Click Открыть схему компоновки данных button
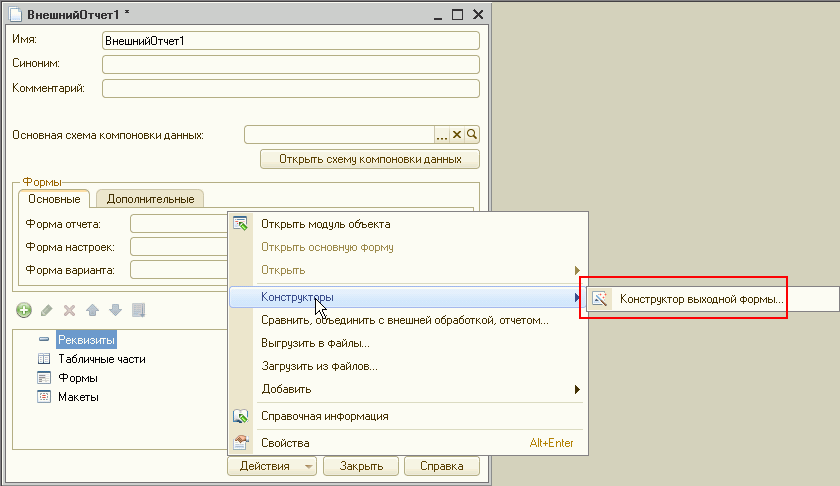 [370, 159]
